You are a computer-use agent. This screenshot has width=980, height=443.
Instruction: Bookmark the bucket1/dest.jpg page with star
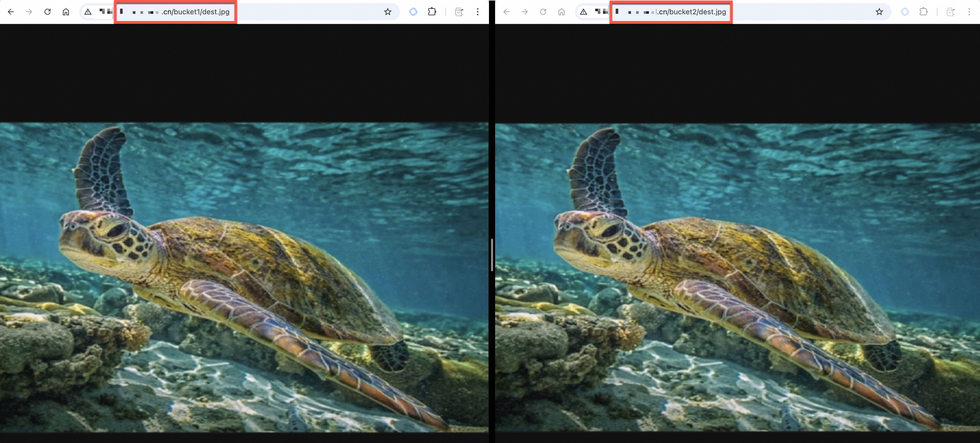pos(387,12)
